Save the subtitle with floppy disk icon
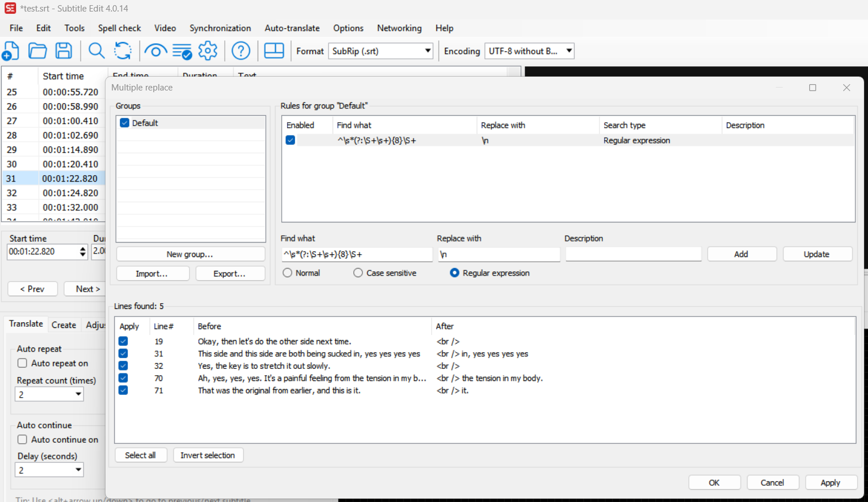The width and height of the screenshot is (868, 502). [x=63, y=51]
